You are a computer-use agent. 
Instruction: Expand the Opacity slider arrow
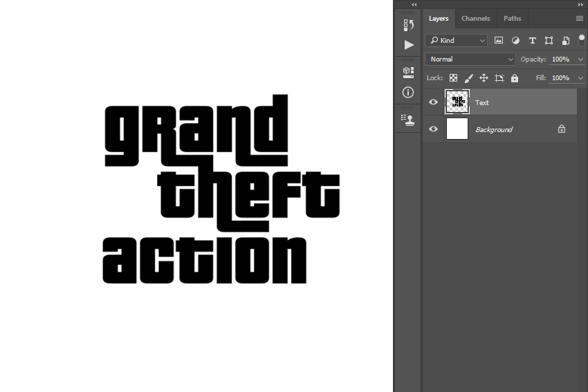[x=580, y=59]
